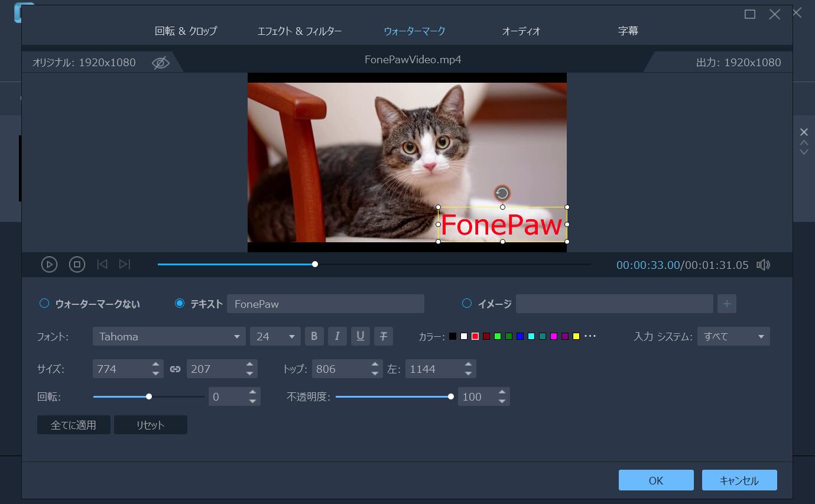Click the rotation slider handle

[x=149, y=396]
